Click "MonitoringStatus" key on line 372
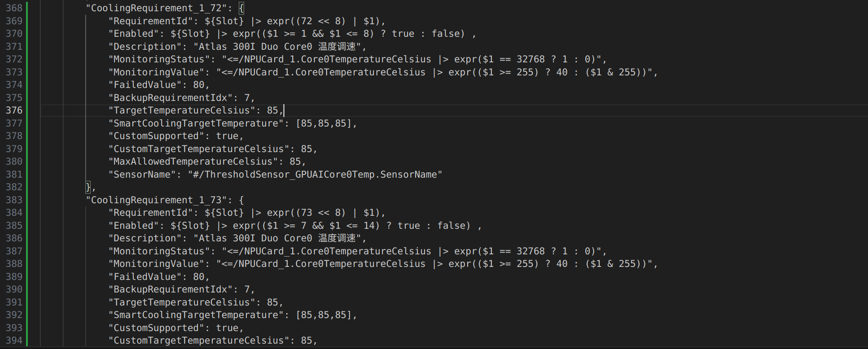The image size is (868, 349). pyautogui.click(x=159, y=59)
